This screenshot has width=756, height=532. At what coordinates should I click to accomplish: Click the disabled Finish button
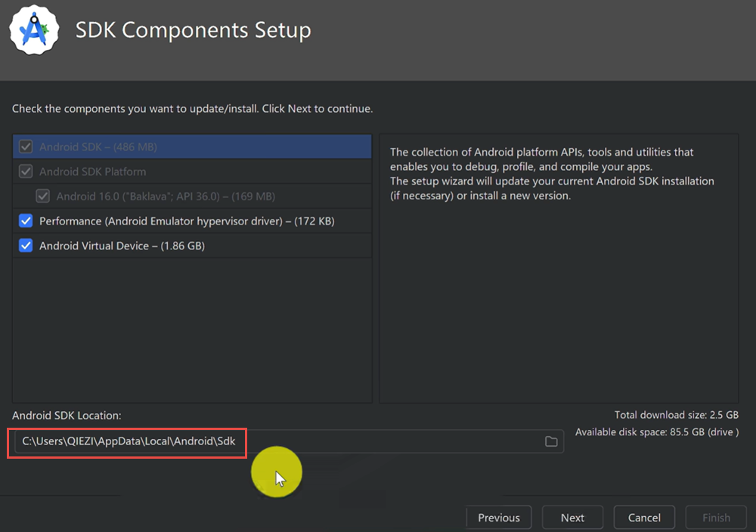(715, 518)
